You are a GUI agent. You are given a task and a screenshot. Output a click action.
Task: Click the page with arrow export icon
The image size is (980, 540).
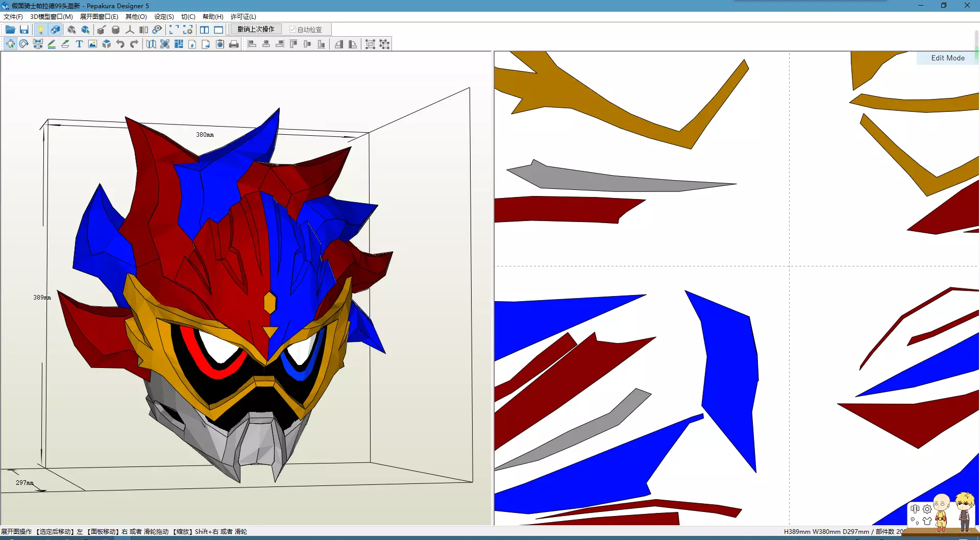206,44
